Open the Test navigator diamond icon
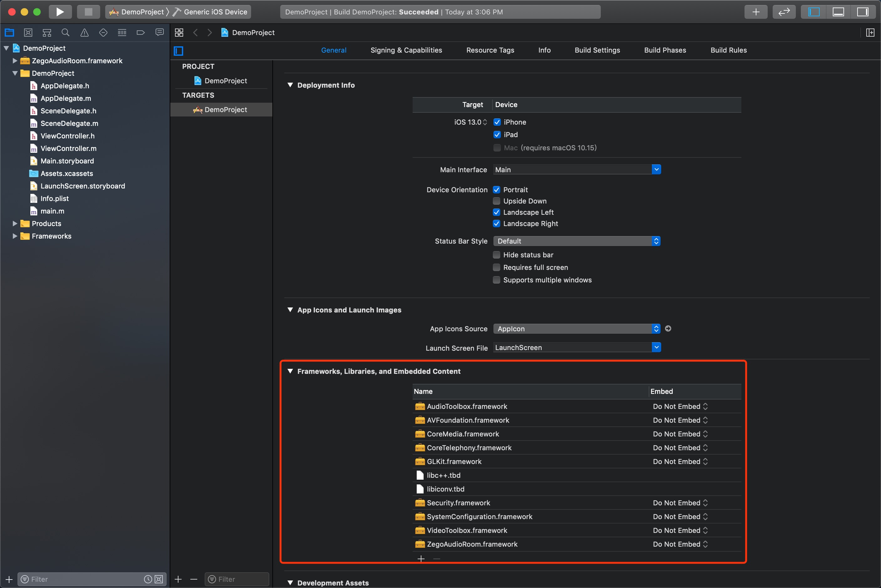Screen dimensions: 881x588 [103, 33]
